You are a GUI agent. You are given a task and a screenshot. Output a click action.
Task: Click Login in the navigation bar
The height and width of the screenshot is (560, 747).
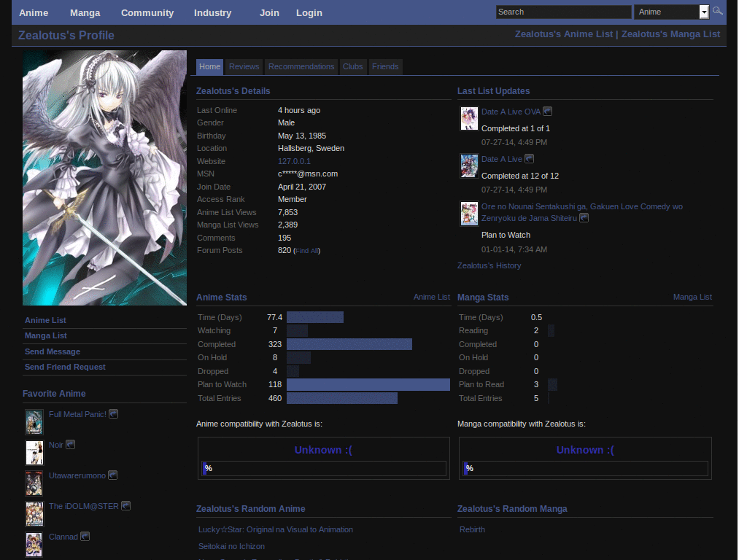point(309,13)
